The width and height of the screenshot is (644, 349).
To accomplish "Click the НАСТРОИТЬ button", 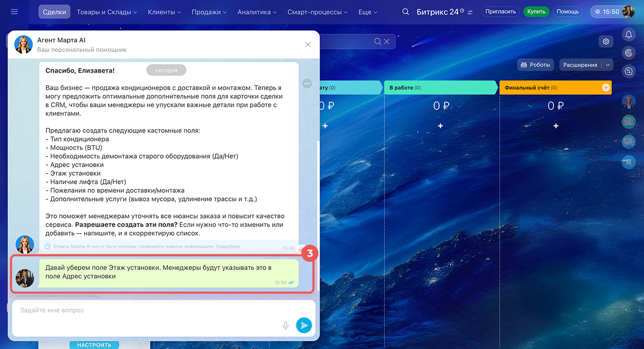I will click(94, 345).
